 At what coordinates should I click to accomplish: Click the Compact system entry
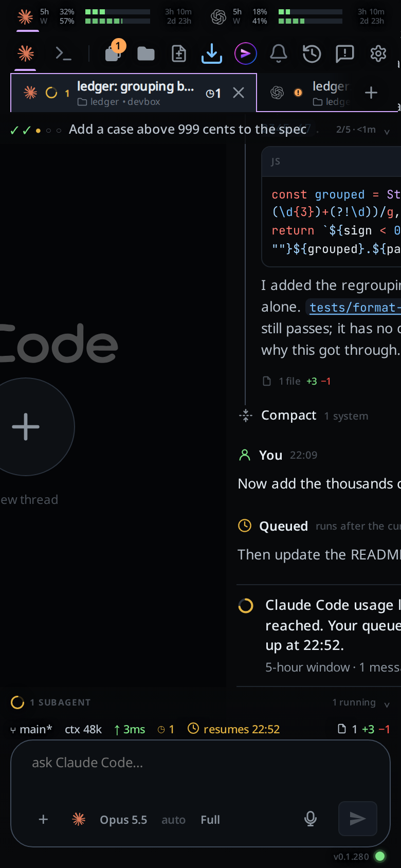point(303,415)
